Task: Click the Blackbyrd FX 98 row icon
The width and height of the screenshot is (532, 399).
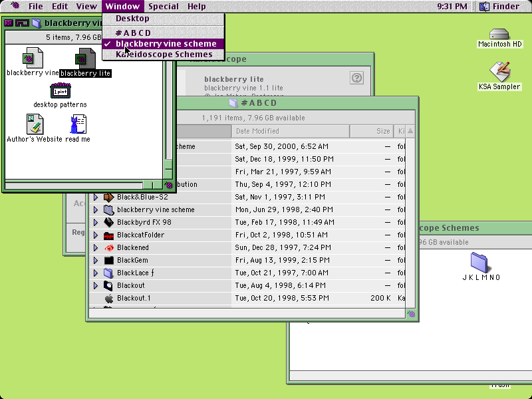Action: click(x=108, y=223)
